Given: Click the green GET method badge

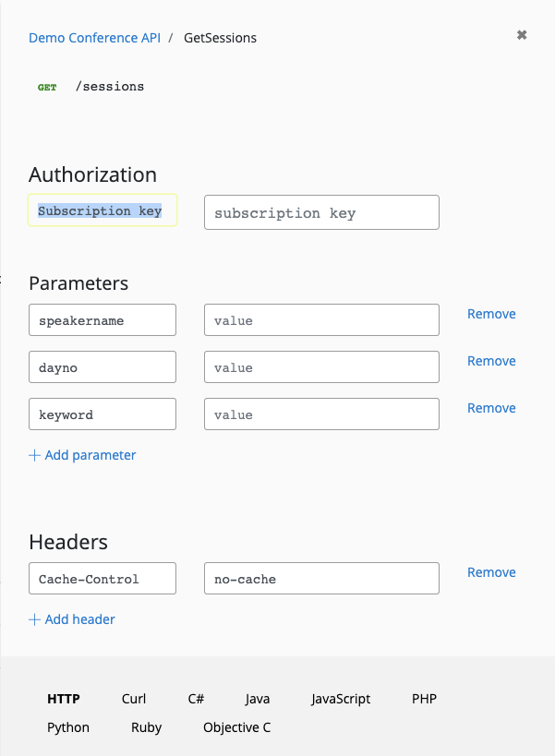Looking at the screenshot, I should coord(46,86).
